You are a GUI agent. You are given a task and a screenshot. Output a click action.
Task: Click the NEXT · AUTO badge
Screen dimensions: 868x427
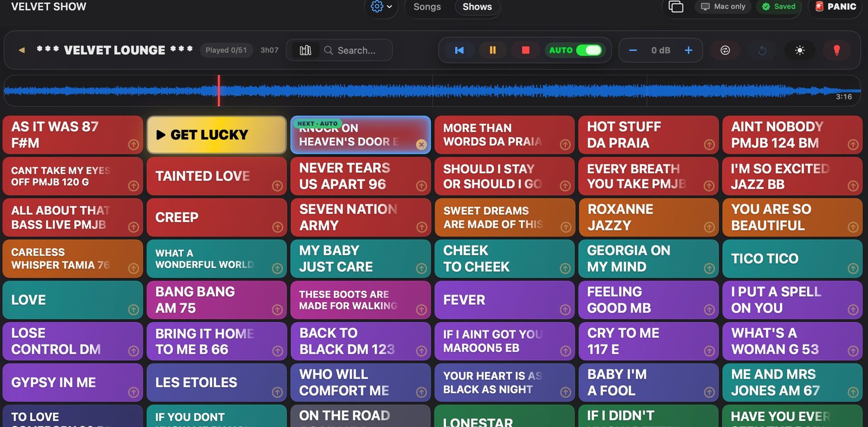point(317,124)
